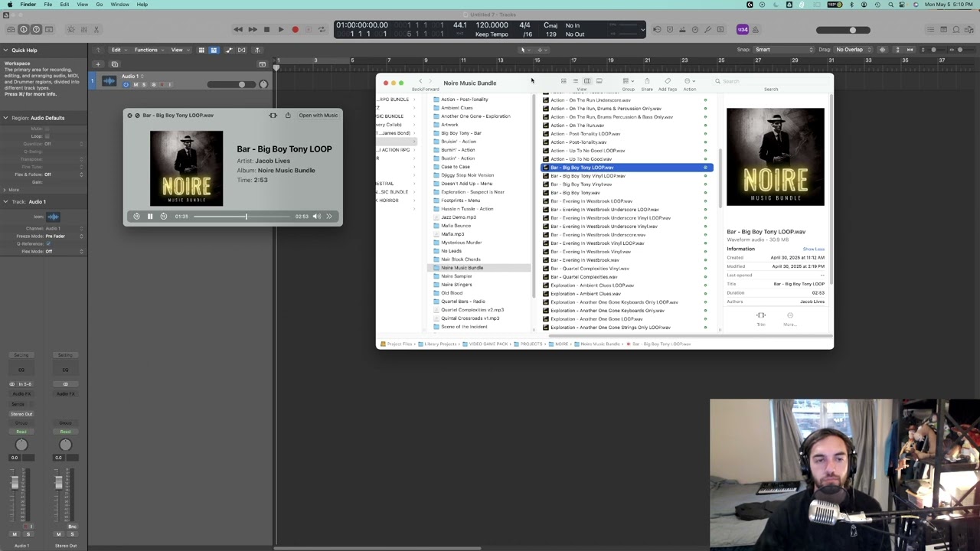
Task: Click the Trim button in Finder preview
Action: point(761,318)
